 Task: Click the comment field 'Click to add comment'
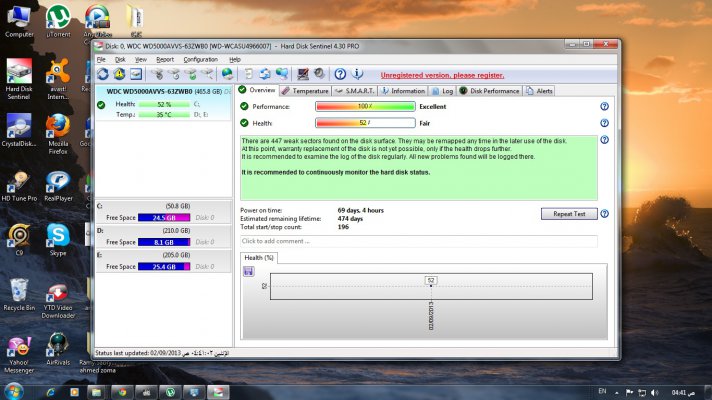(419, 241)
